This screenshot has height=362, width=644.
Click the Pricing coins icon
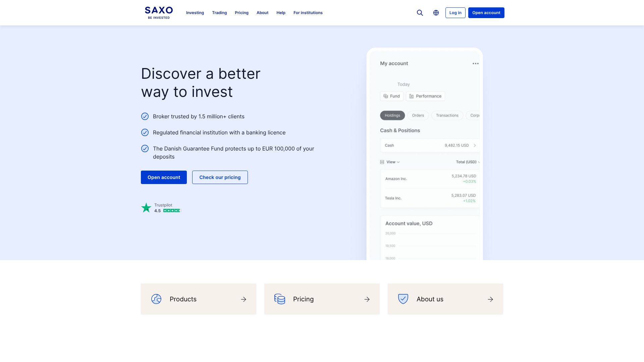pyautogui.click(x=279, y=299)
